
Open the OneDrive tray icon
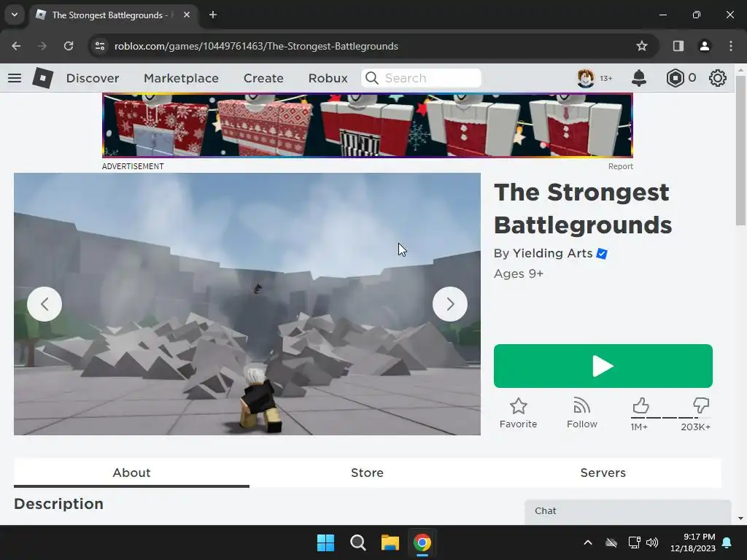click(x=611, y=542)
